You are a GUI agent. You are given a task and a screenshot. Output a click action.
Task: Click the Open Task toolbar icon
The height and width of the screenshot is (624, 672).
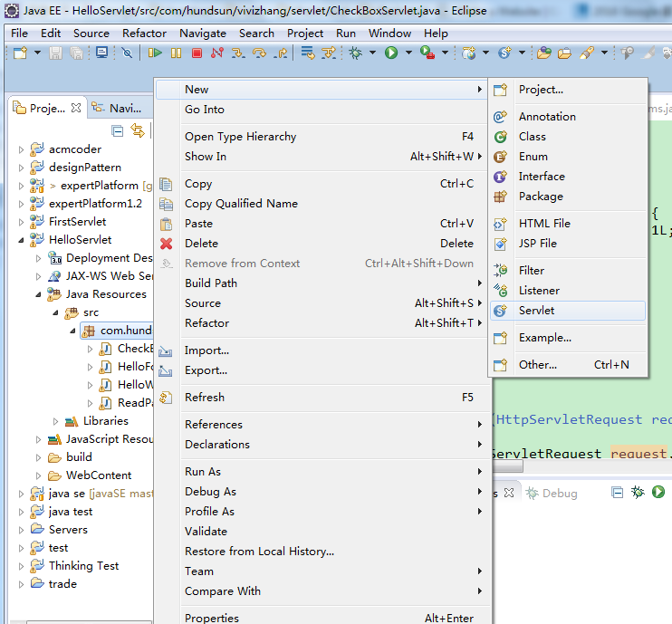click(x=564, y=53)
